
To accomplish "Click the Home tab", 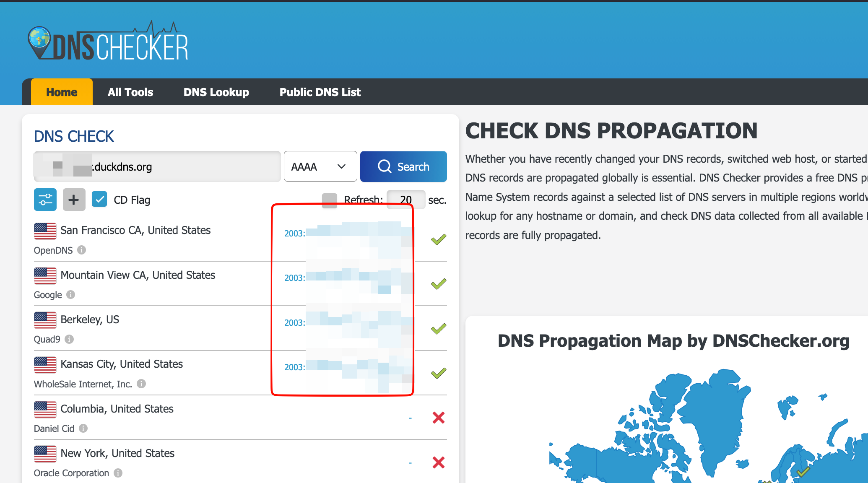I will [x=62, y=92].
